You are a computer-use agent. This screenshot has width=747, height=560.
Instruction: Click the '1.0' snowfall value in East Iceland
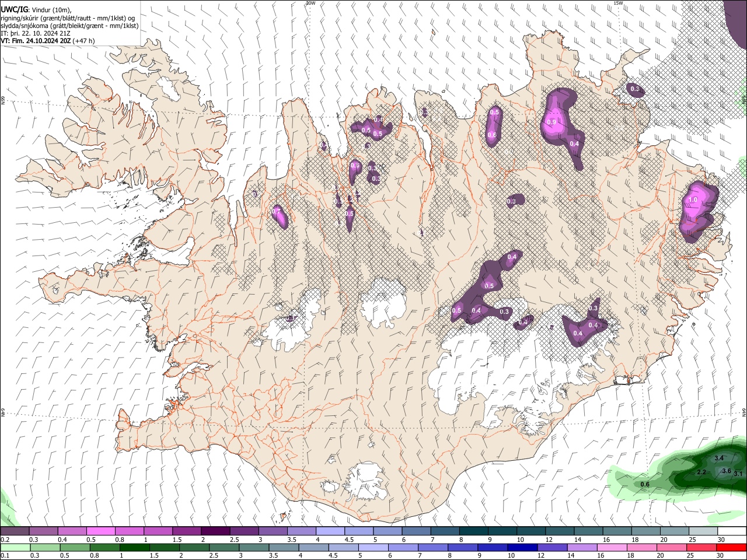point(693,199)
